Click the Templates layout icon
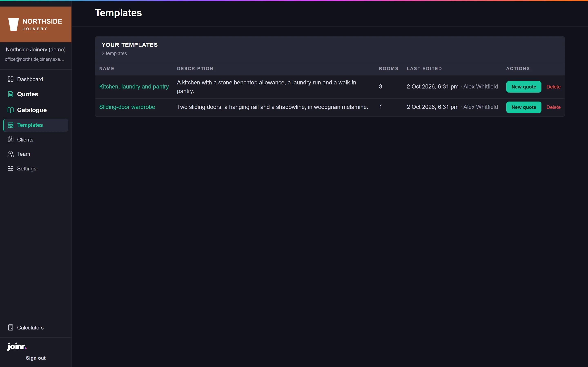Viewport: 588px width, 367px height. (x=10, y=125)
